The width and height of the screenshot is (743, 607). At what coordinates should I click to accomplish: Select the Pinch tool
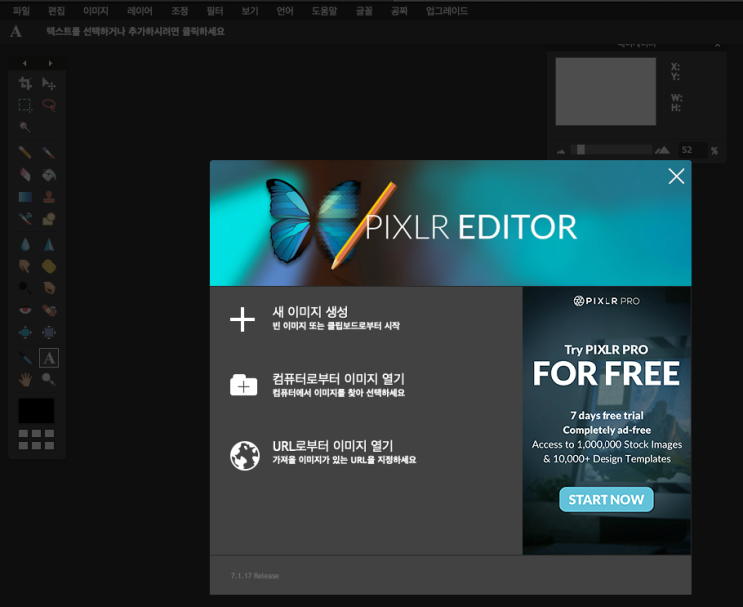49,332
